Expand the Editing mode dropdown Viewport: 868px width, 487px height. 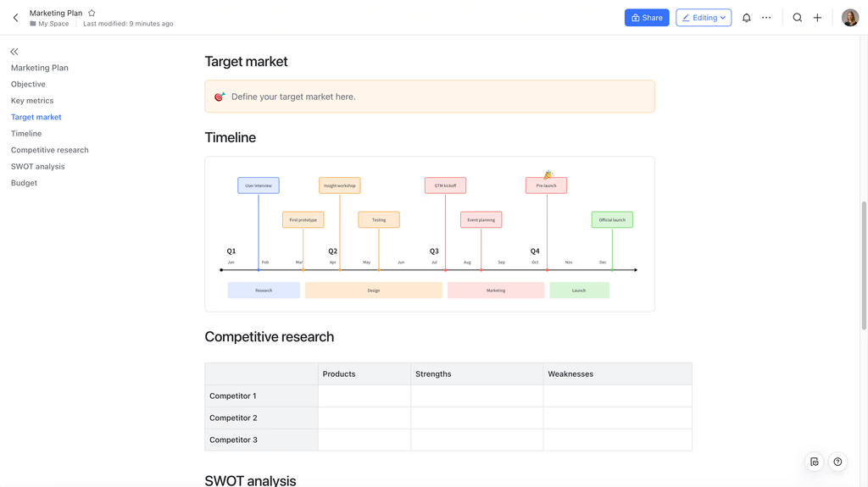704,18
